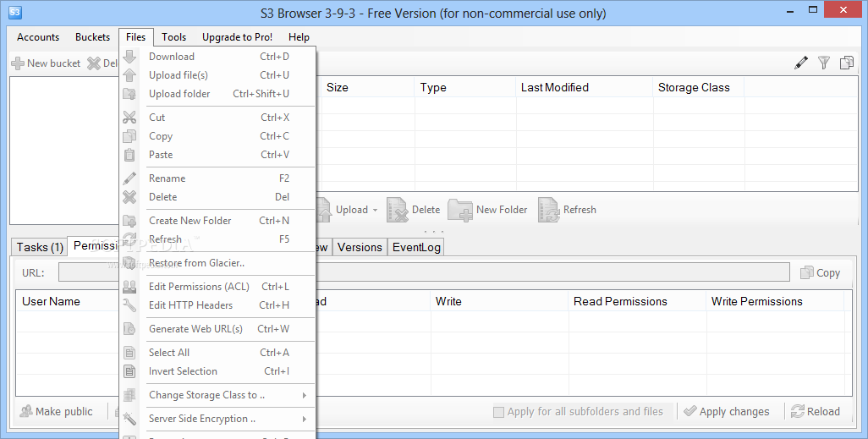
Task: Click the scissors Cut icon
Action: point(129,118)
